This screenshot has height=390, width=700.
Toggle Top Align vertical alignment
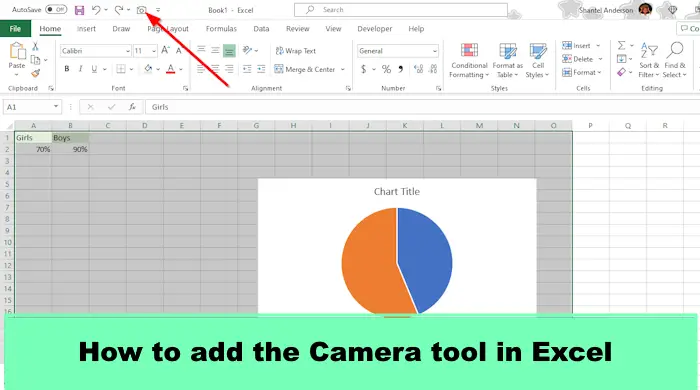coord(201,50)
